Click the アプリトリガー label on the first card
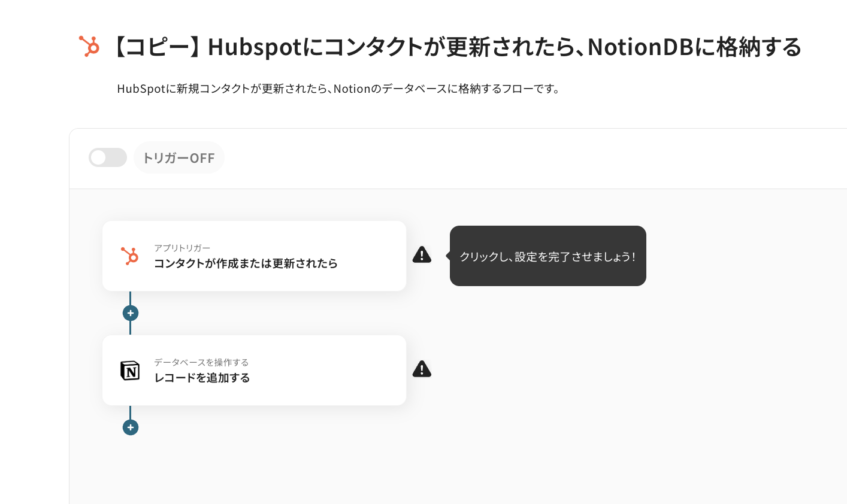This screenshot has height=504, width=847. pyautogui.click(x=182, y=248)
